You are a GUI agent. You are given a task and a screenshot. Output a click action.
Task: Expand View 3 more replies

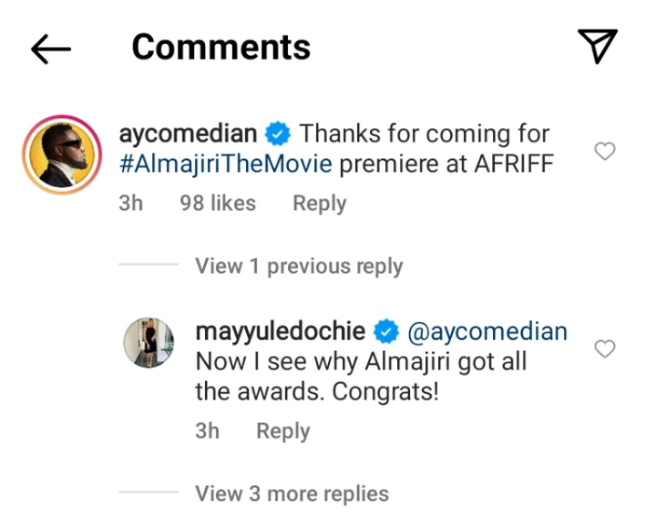[x=292, y=493]
